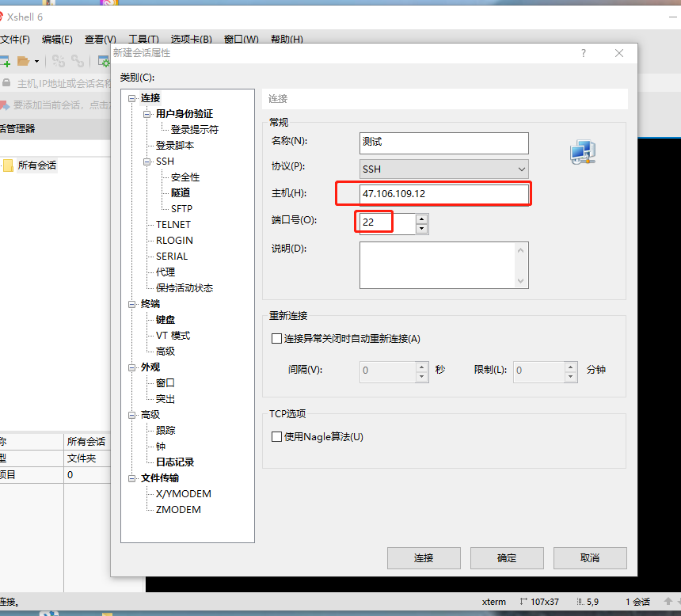Collapse the 终端 tree node
The width and height of the screenshot is (681, 616).
click(131, 304)
